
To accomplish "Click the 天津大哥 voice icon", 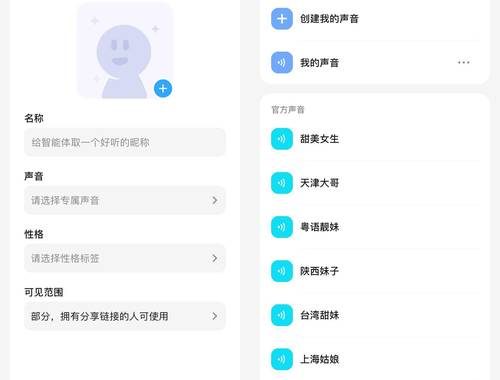I will click(282, 183).
